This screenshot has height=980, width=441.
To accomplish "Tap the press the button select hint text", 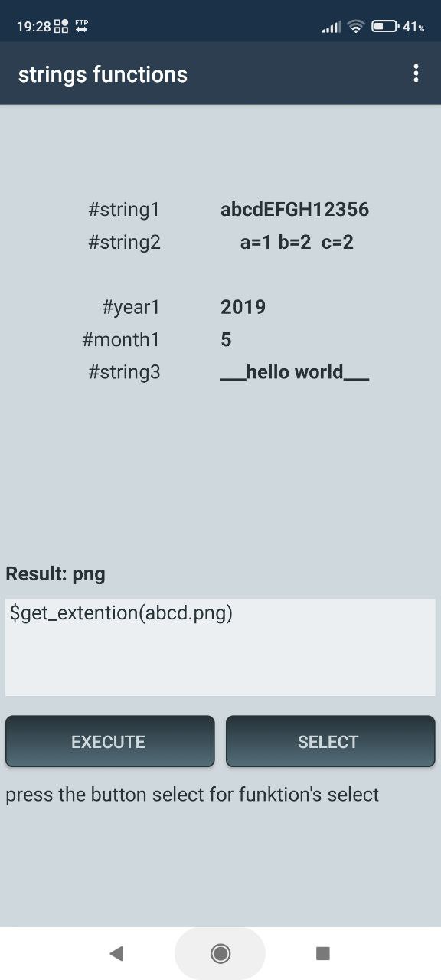I will (192, 795).
